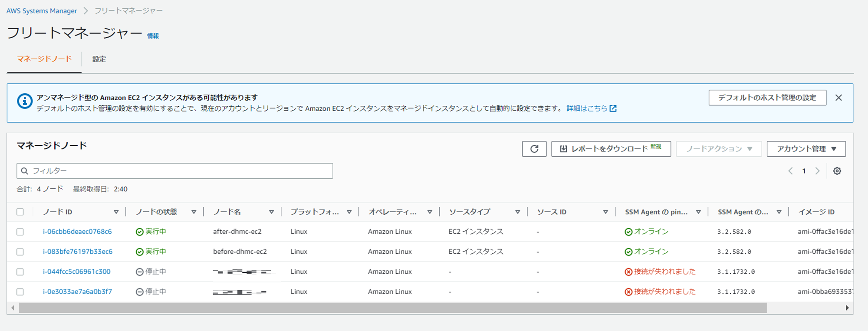Sort by ソース ID column arrow
The width and height of the screenshot is (868, 331).
coord(605,212)
